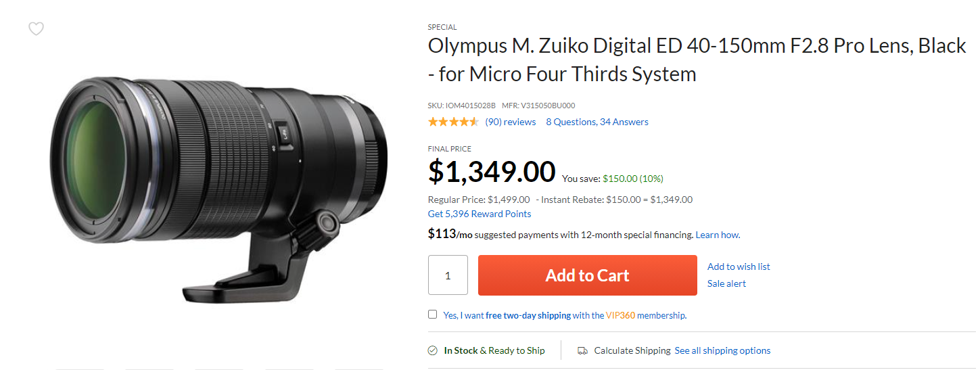View 8 Questions, 34 Answers

597,122
